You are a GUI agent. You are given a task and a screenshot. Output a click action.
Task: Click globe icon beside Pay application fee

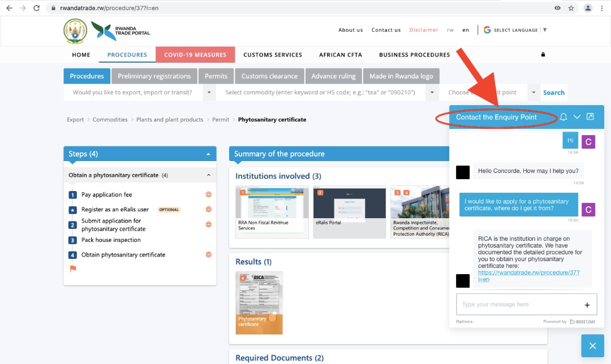coord(208,194)
